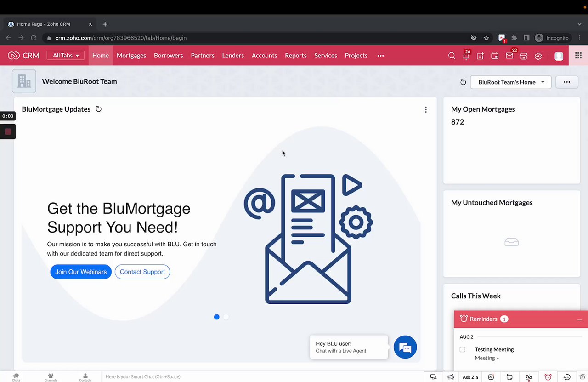This screenshot has height=382, width=588.
Task: Open the Zia icon in bottom bar
Action: tap(529, 377)
